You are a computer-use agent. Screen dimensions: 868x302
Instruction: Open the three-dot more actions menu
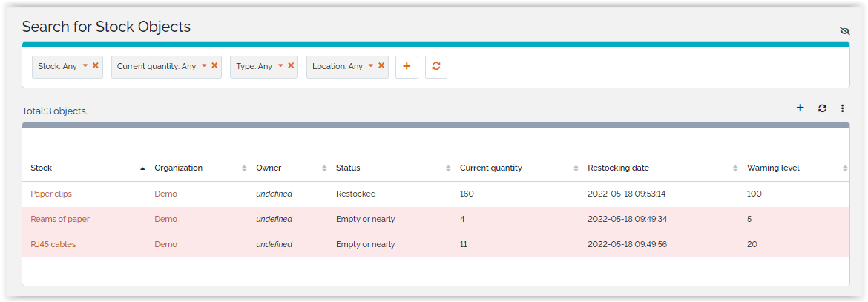click(843, 108)
